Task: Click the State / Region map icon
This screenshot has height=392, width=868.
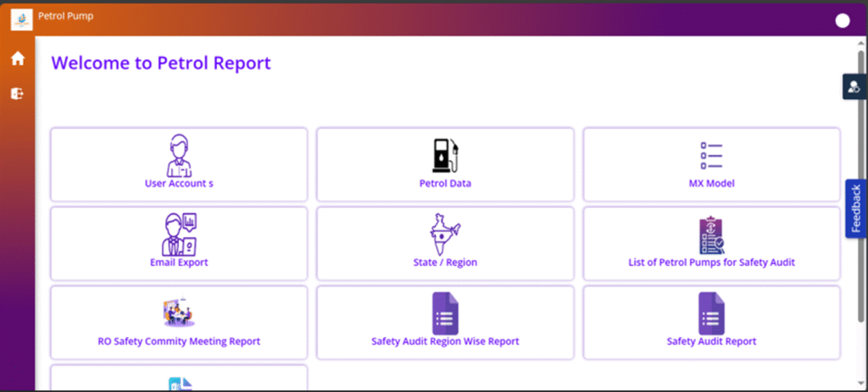Action: (445, 234)
